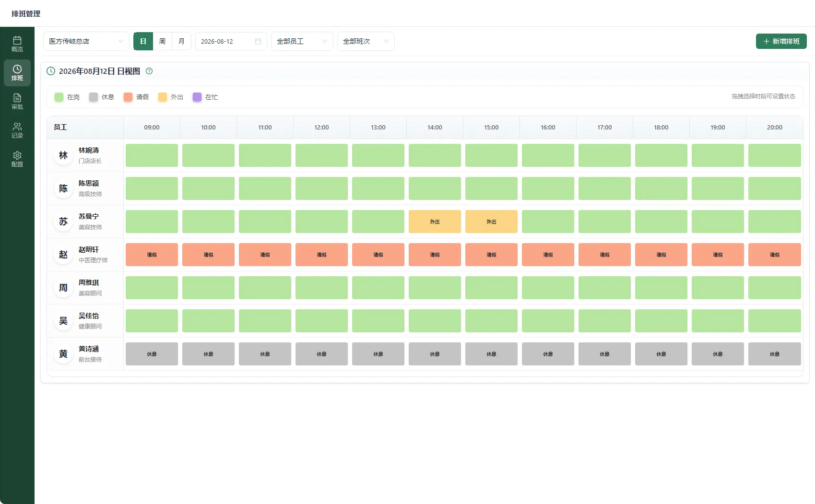The height and width of the screenshot is (504, 815).
Task: Select 黄诗涵's 20:00 休息 cell
Action: pyautogui.click(x=775, y=354)
